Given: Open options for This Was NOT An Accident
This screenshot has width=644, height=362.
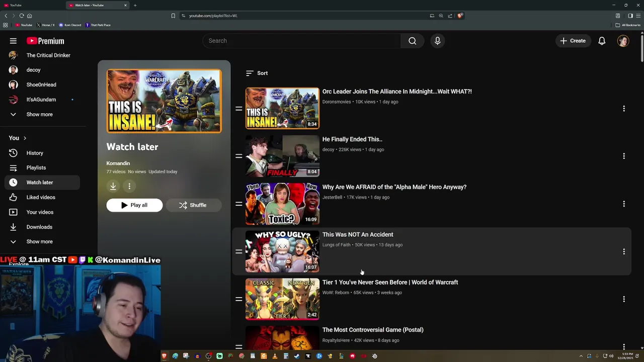Looking at the screenshot, I should click(624, 251).
